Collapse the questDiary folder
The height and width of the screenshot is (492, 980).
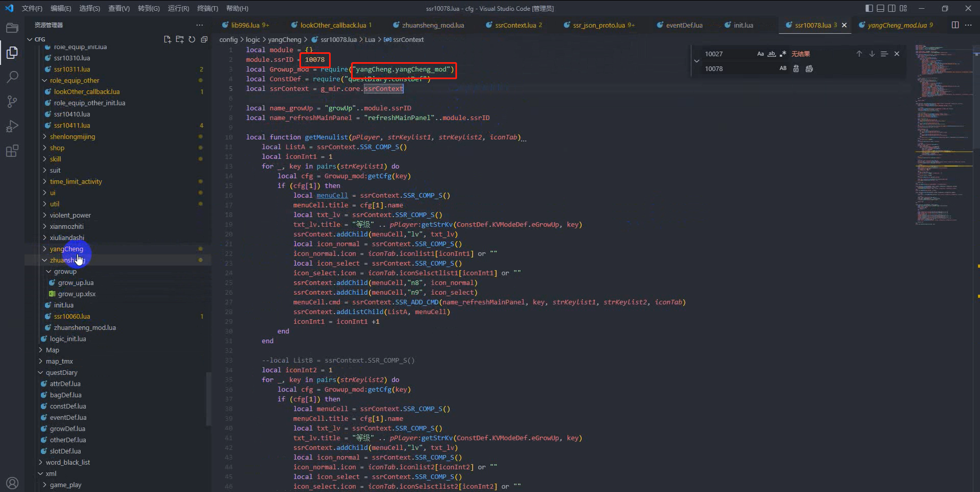(61, 373)
